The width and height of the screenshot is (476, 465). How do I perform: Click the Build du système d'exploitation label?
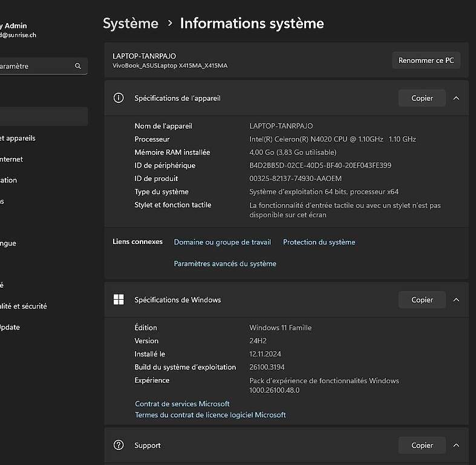coord(185,367)
